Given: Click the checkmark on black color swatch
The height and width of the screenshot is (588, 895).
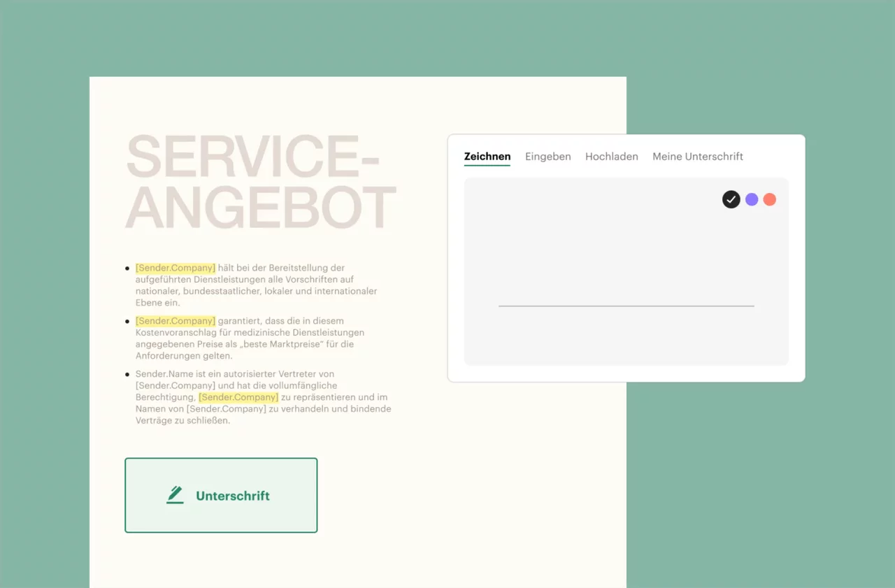Looking at the screenshot, I should [731, 199].
